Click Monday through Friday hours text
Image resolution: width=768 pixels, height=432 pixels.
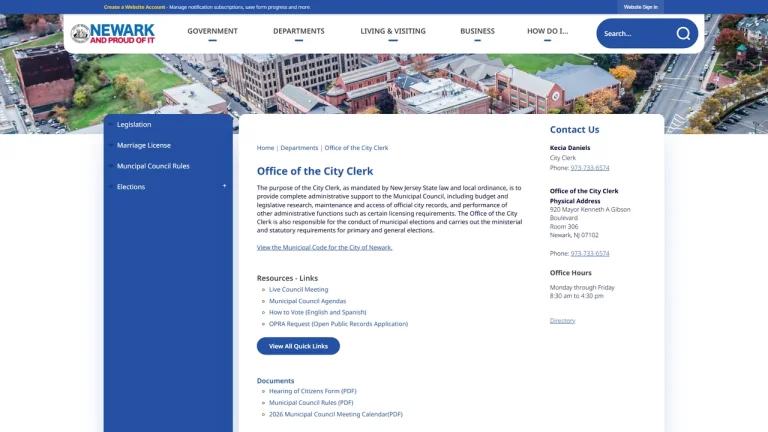[x=582, y=288]
